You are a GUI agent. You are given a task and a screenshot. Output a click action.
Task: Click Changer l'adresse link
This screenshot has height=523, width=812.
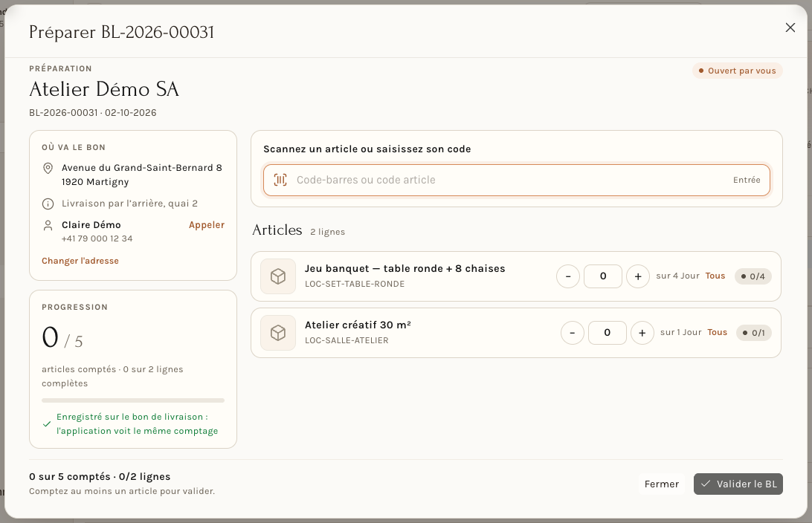80,261
